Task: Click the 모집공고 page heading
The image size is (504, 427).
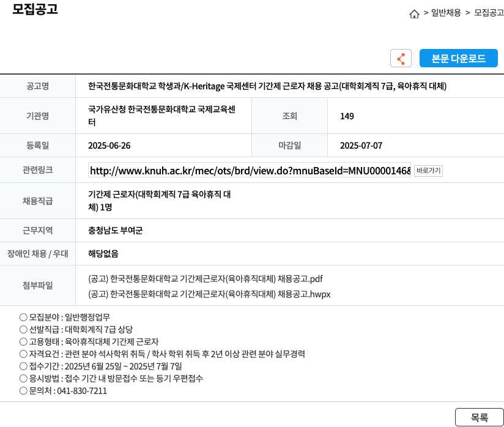Action: point(35,9)
